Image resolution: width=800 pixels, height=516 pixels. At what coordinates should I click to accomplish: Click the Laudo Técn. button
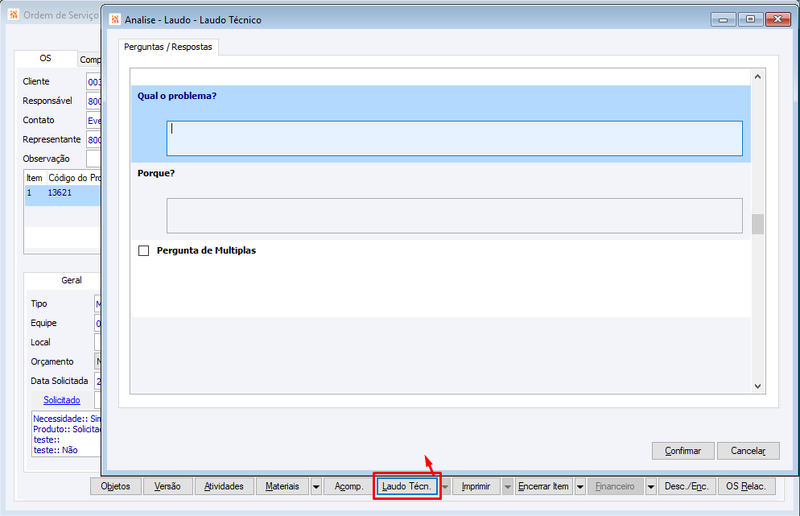click(x=407, y=486)
